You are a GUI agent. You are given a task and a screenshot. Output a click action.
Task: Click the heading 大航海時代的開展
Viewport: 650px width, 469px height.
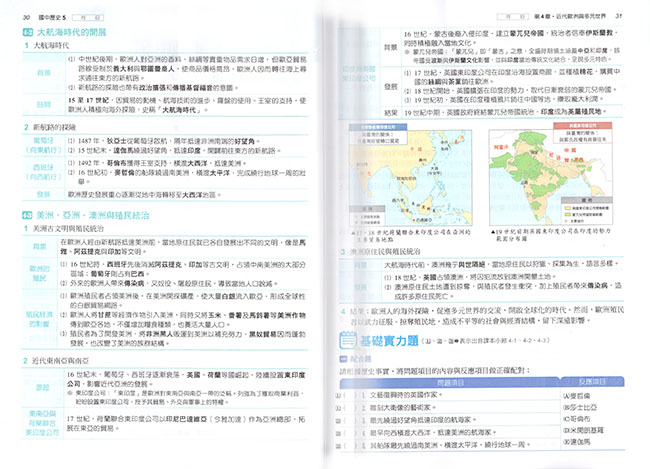click(x=72, y=32)
